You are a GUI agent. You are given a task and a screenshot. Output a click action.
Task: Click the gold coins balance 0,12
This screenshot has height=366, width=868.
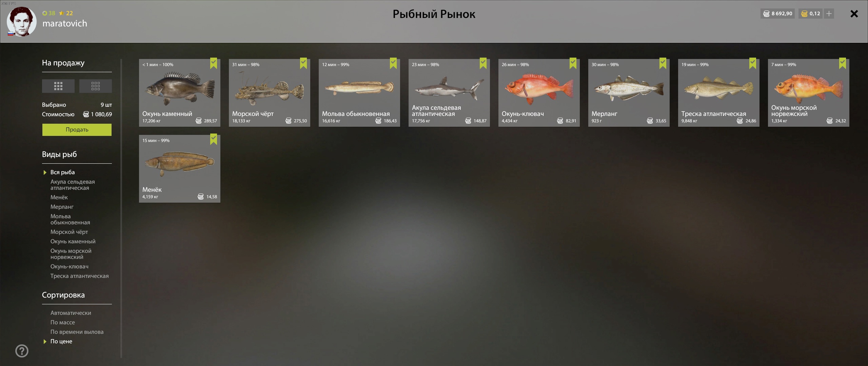coord(810,14)
